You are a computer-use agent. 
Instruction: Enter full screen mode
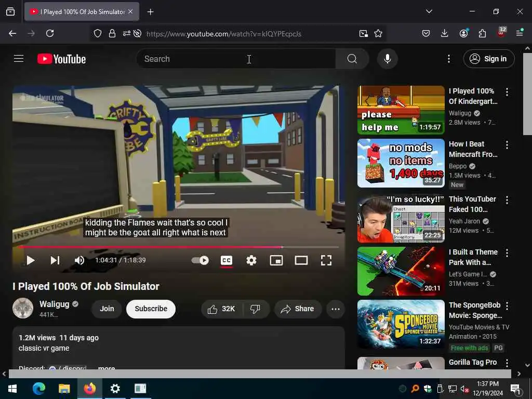tap(326, 260)
